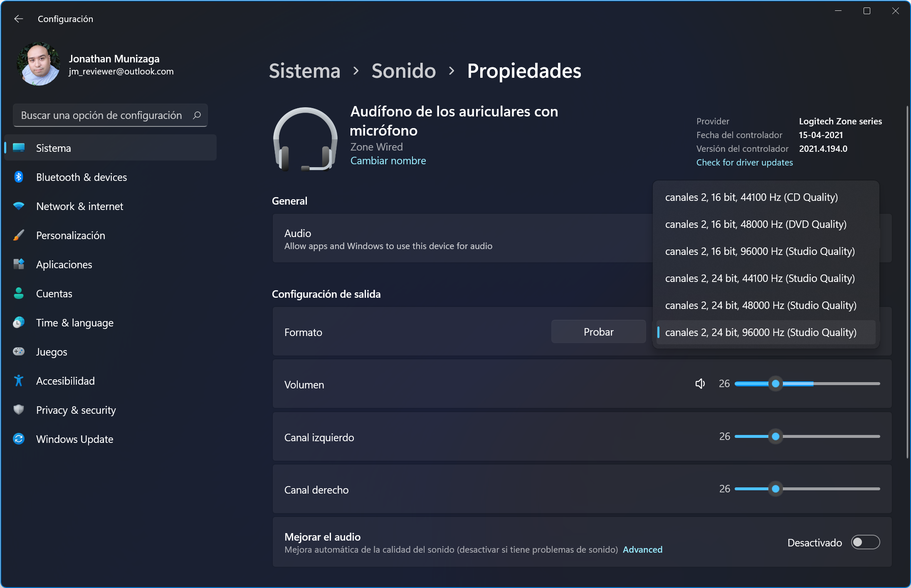911x588 pixels.
Task: Click the Canal izquierdo slider handle
Action: 775,436
